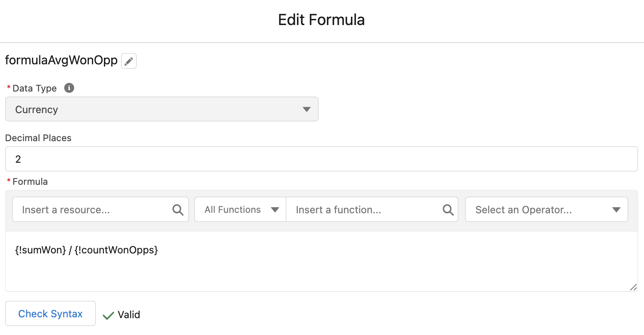Open the All Functions dropdown
644x335 pixels.
click(240, 209)
